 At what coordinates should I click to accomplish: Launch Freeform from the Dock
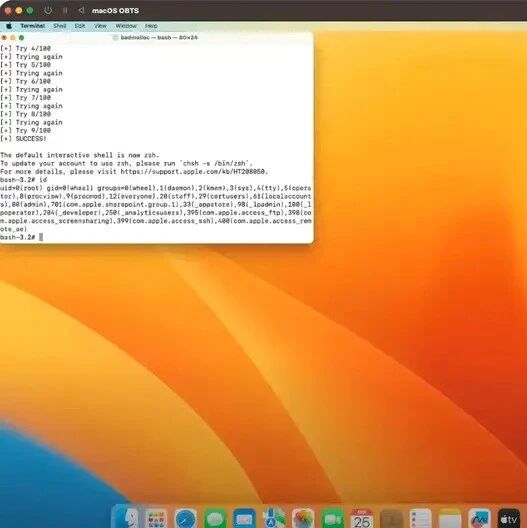(x=480, y=519)
